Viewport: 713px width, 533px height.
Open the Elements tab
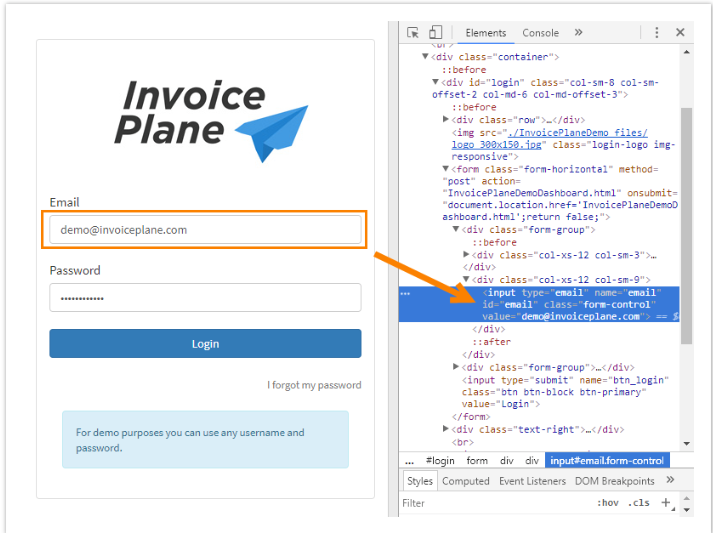(486, 33)
